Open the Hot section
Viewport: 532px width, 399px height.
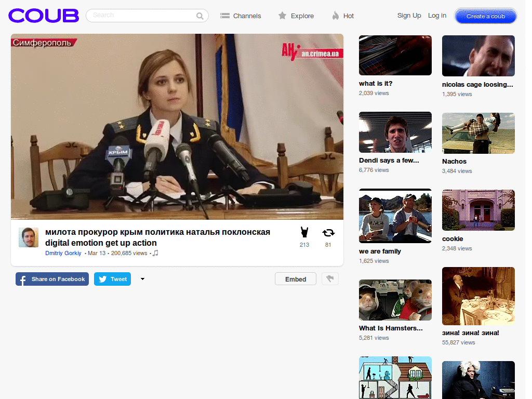tap(343, 16)
